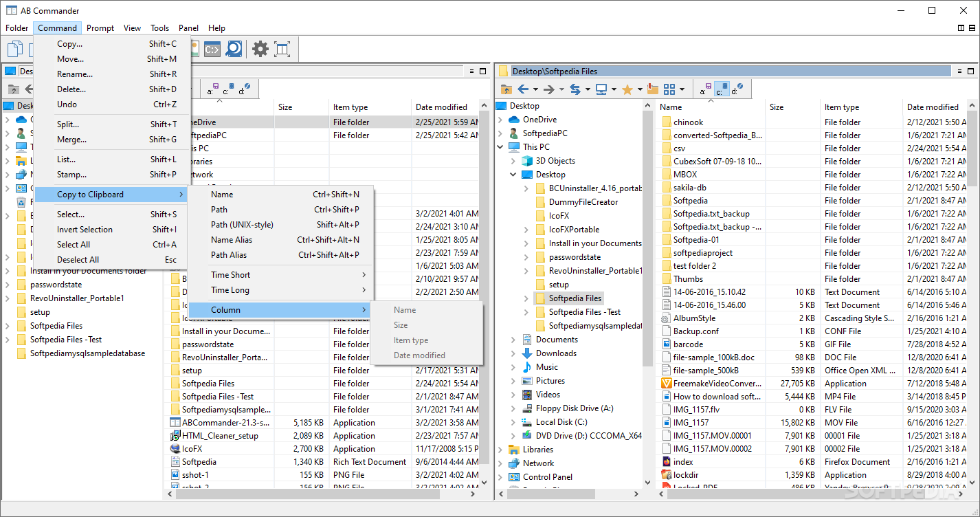Click the full-screen panel layout toolbar icon
980x517 pixels.
[x=282, y=49]
